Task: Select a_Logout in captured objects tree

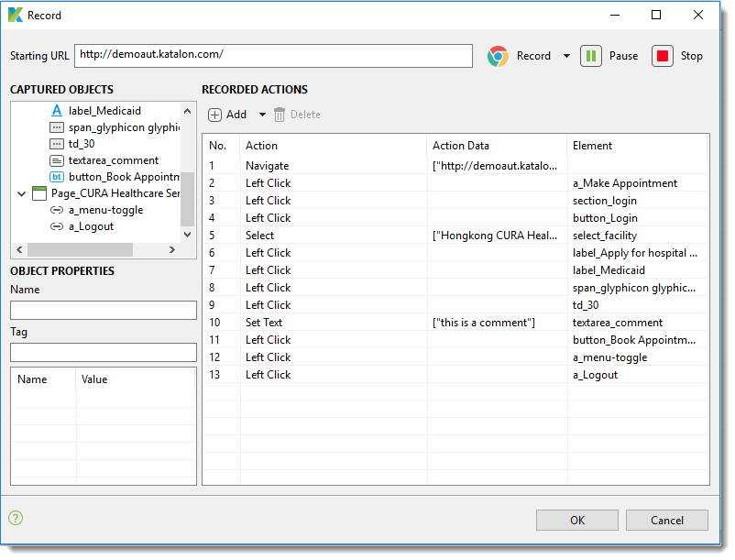Action: tap(91, 226)
